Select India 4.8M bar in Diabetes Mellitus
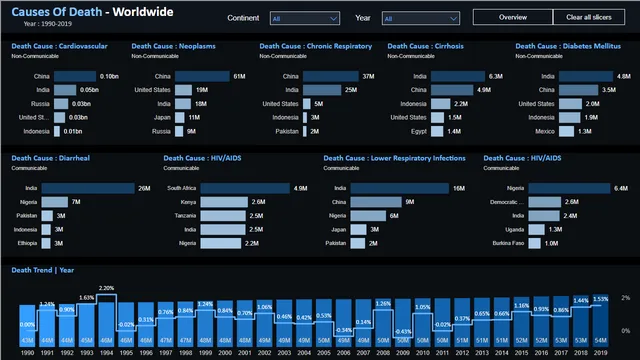Viewport: 640px width, 360px height. 586,76
